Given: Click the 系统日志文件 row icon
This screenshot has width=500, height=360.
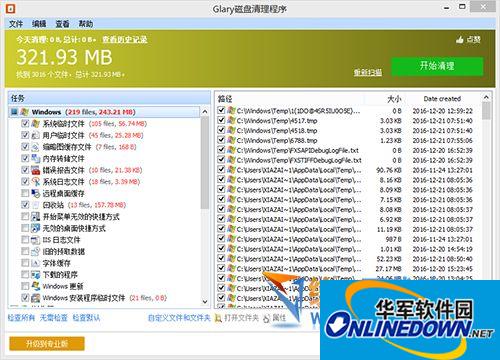Looking at the screenshot, I should tap(35, 182).
